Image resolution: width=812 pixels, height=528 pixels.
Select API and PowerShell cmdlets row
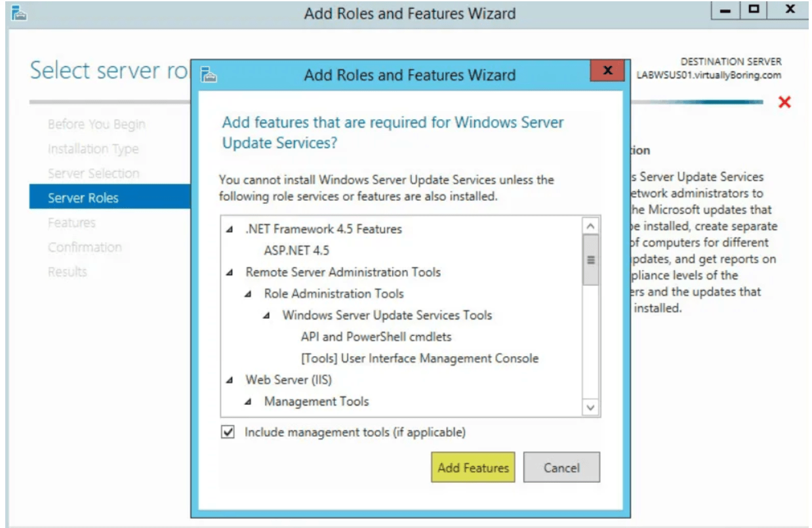[x=376, y=337]
